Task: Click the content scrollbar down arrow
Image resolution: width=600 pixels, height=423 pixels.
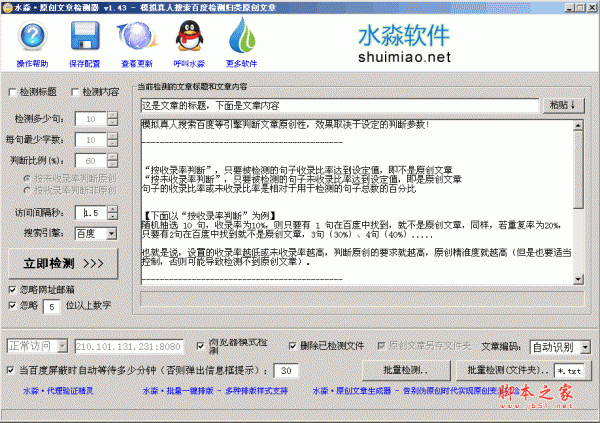Action: [578, 279]
